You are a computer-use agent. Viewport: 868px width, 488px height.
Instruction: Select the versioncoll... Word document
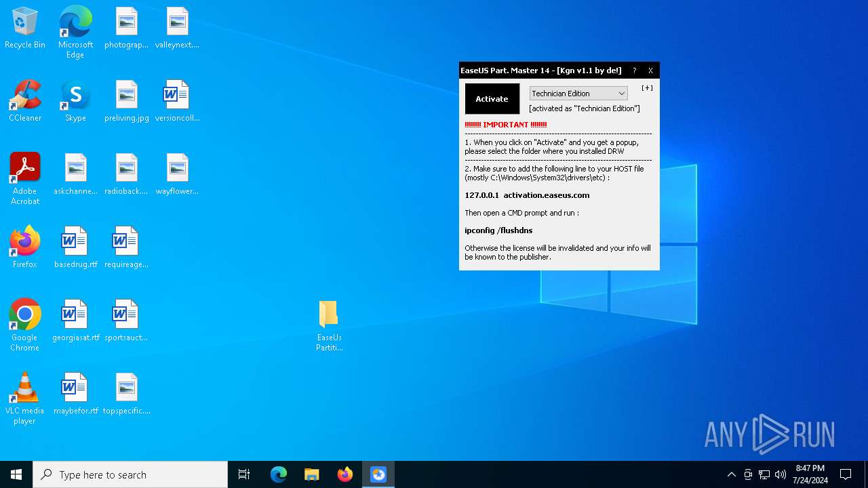coord(177,102)
